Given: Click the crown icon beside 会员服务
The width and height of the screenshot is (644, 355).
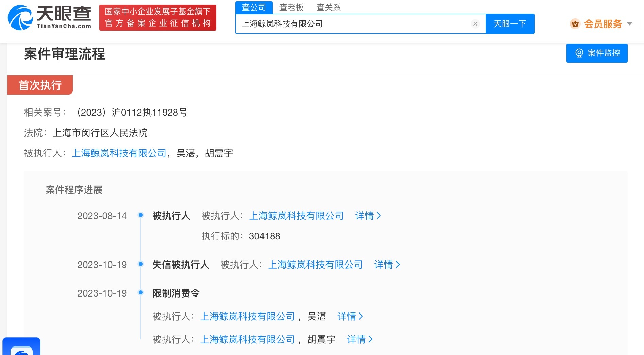Looking at the screenshot, I should [575, 24].
